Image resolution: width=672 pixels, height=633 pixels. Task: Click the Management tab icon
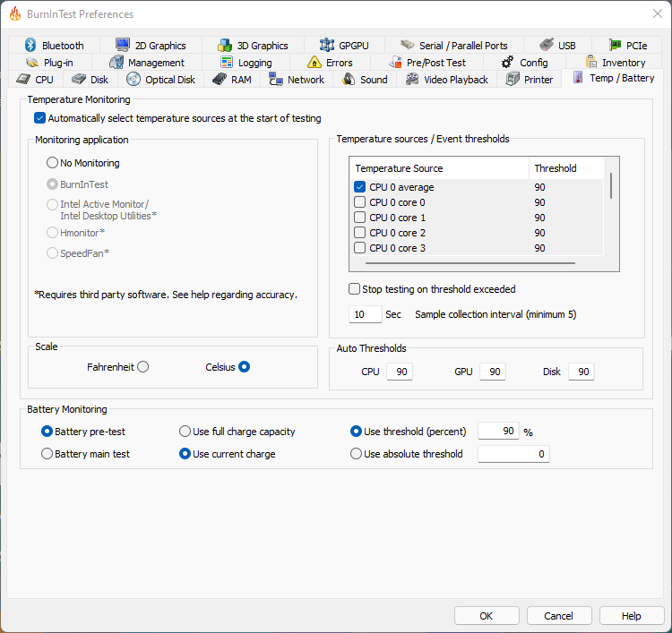pyautogui.click(x=116, y=62)
